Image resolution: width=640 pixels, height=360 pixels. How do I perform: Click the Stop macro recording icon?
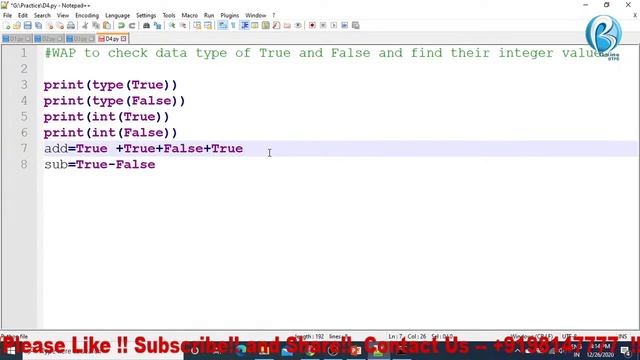pos(323,25)
